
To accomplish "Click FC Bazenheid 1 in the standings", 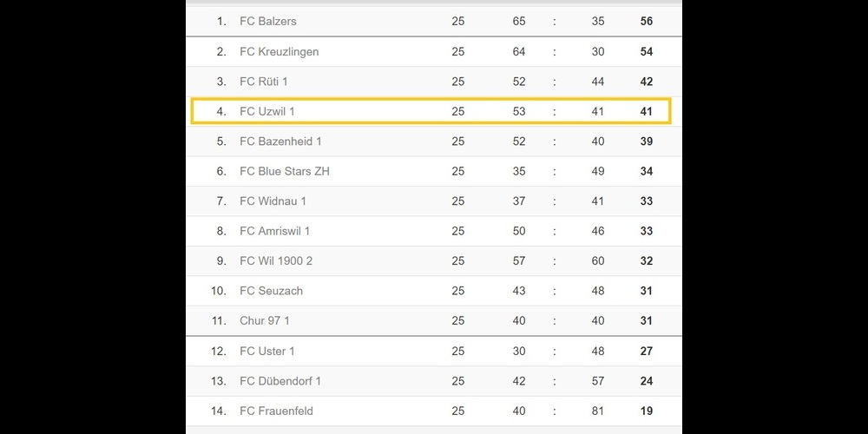I will 280,141.
